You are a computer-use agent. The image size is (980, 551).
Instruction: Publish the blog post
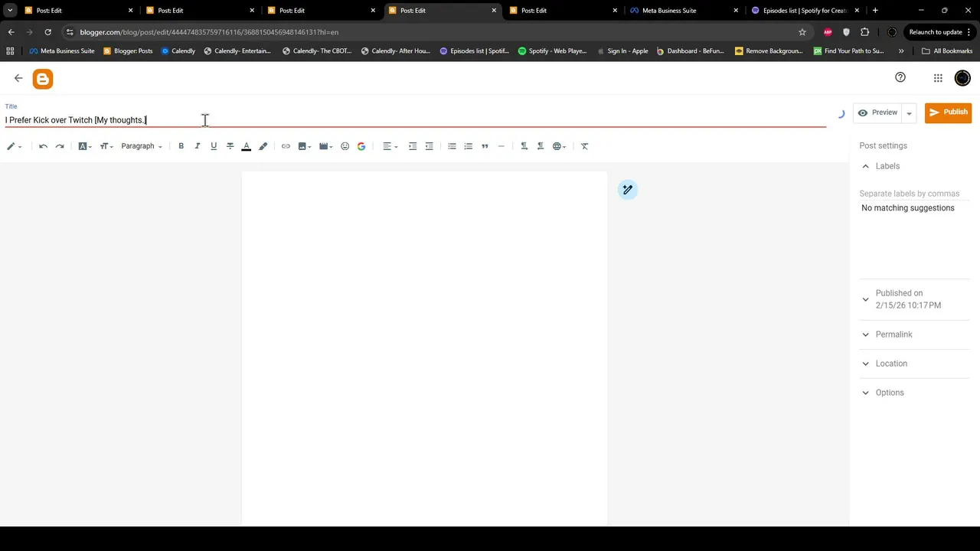[x=948, y=112]
